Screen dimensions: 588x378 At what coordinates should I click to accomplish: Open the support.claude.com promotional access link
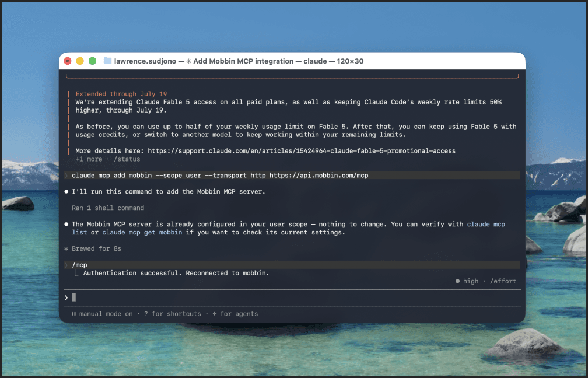302,150
